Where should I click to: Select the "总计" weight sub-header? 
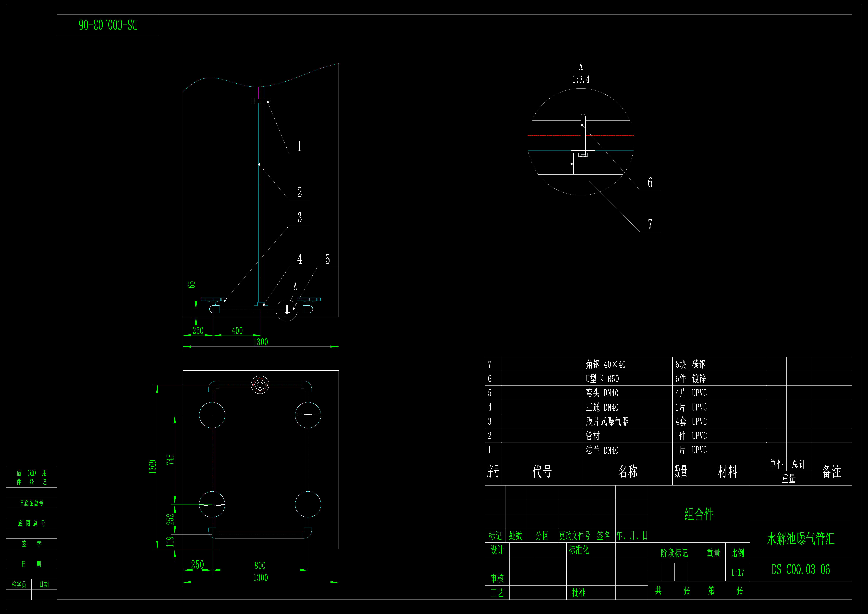tap(799, 464)
